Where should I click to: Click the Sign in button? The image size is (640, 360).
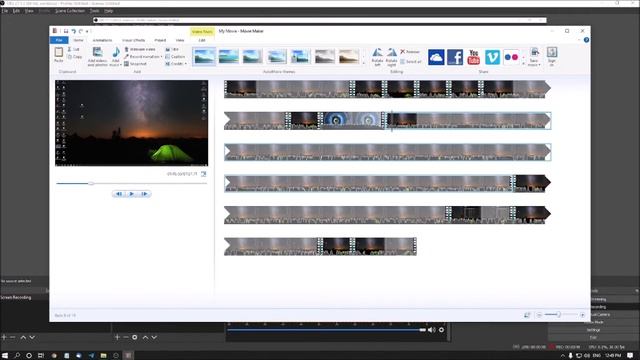pyautogui.click(x=552, y=57)
